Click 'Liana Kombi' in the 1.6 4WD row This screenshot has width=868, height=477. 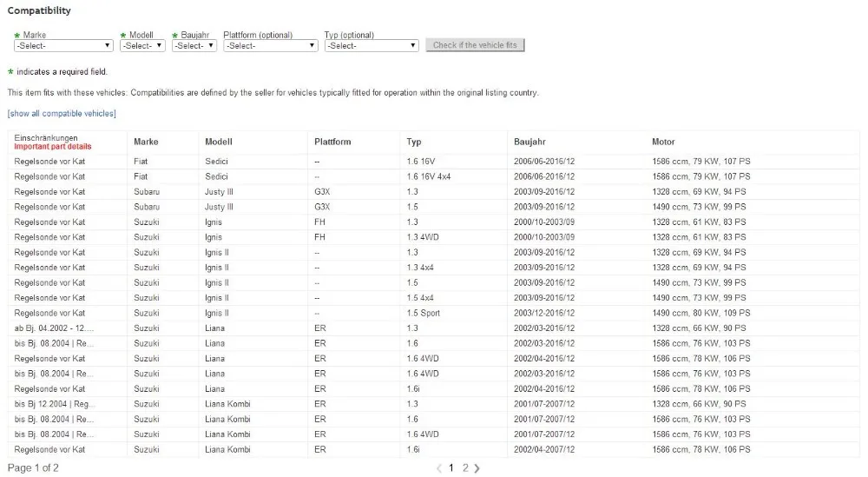(227, 434)
